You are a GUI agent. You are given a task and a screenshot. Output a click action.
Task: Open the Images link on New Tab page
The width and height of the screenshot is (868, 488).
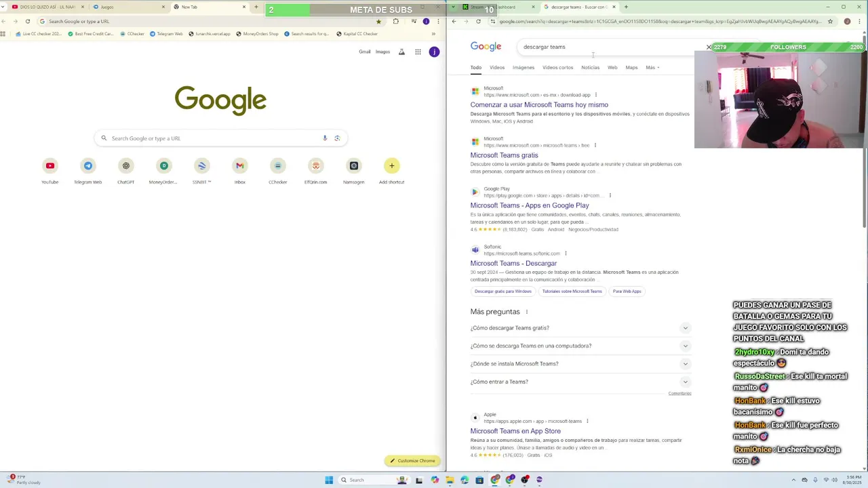pos(382,52)
